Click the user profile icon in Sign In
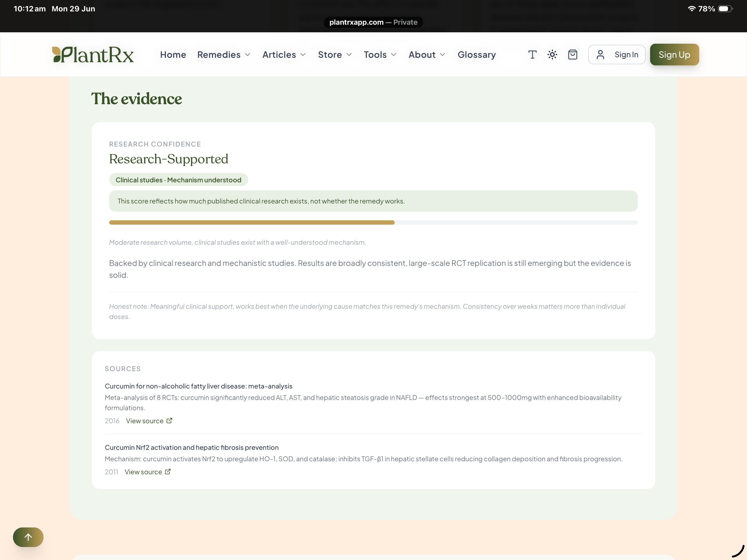Viewport: 747px width, 560px height. [600, 55]
